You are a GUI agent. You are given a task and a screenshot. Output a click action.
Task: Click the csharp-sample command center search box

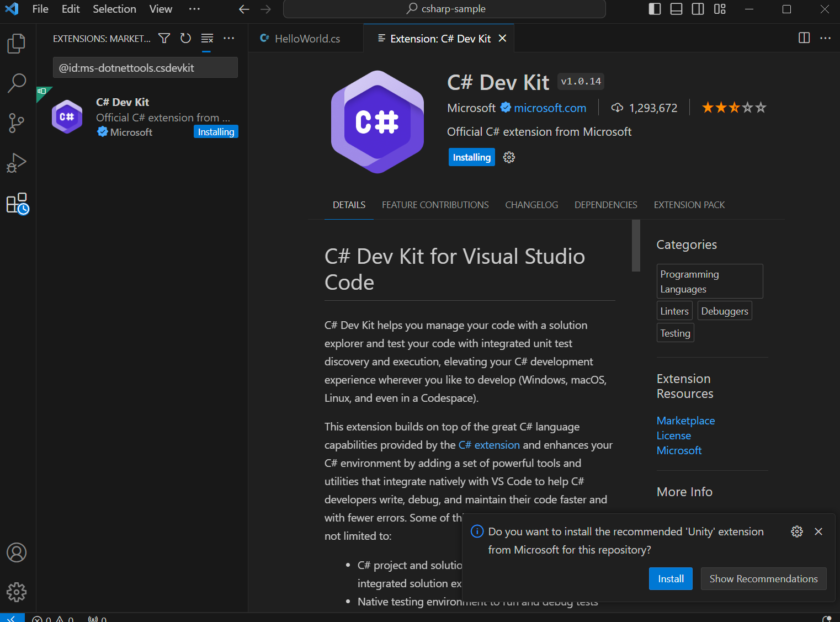(444, 9)
